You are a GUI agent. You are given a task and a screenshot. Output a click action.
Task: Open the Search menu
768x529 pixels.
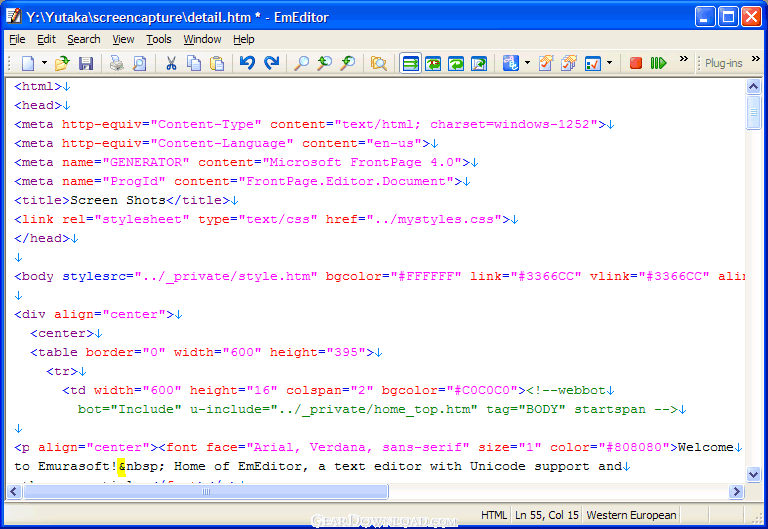click(x=84, y=39)
